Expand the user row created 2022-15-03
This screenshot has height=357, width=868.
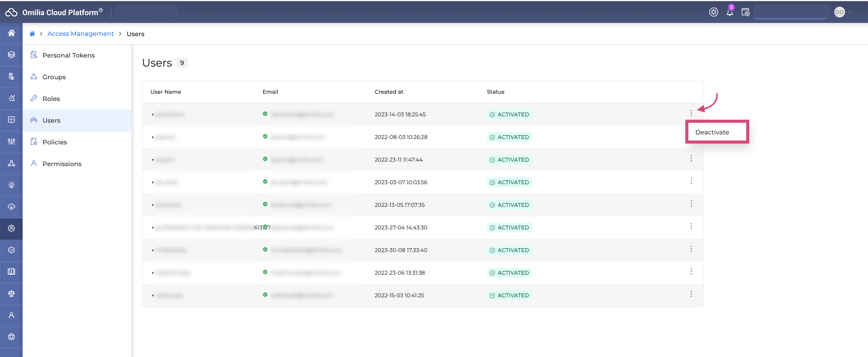point(153,296)
